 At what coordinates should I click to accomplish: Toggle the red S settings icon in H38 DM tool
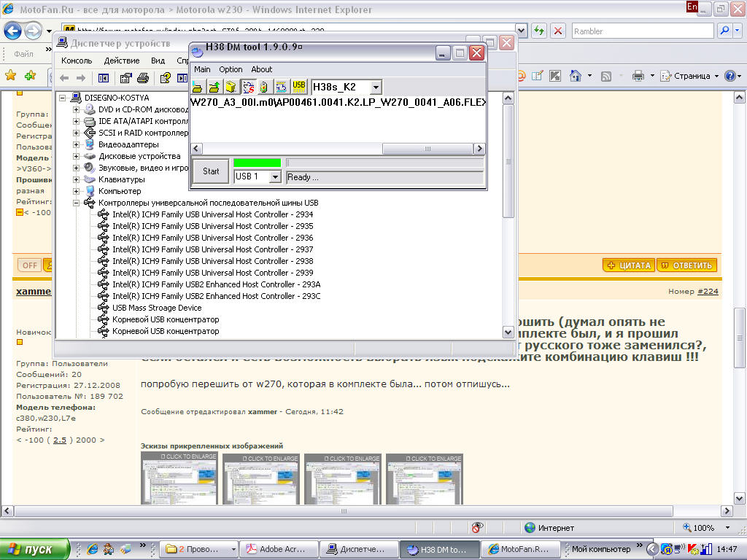[x=248, y=87]
